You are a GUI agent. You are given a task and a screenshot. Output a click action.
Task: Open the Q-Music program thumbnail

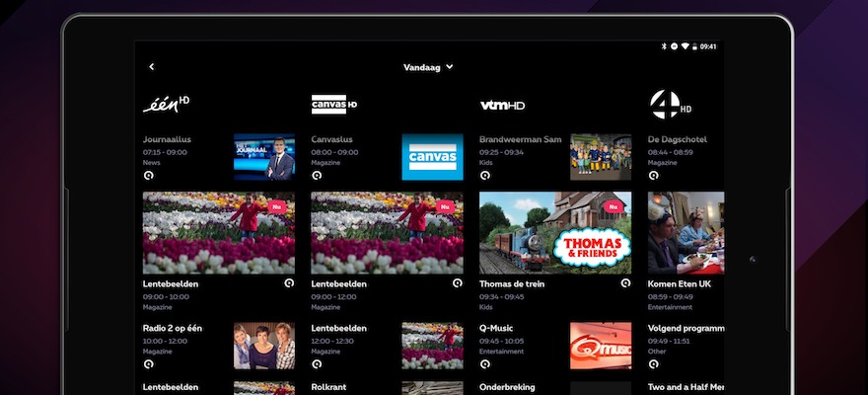click(x=600, y=346)
